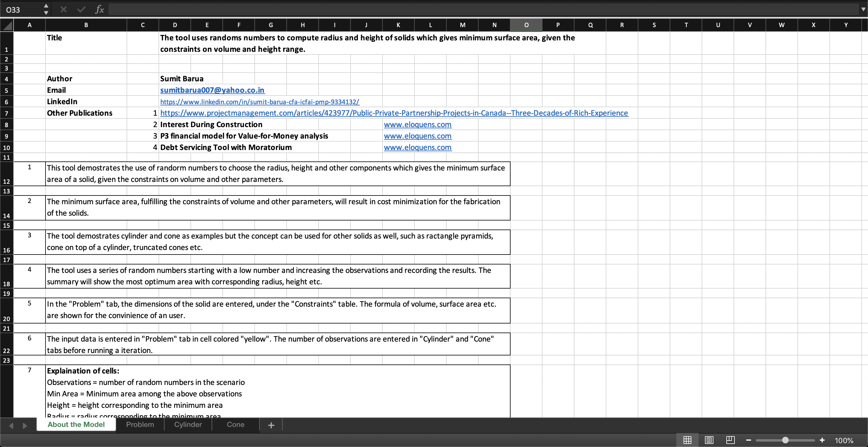
Task: Select column B header
Action: (x=86, y=25)
